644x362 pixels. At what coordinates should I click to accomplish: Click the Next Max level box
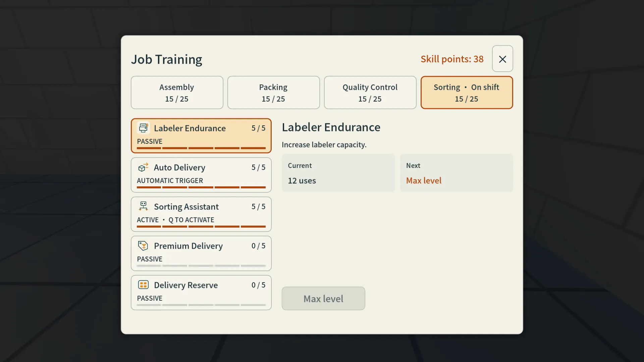(457, 173)
